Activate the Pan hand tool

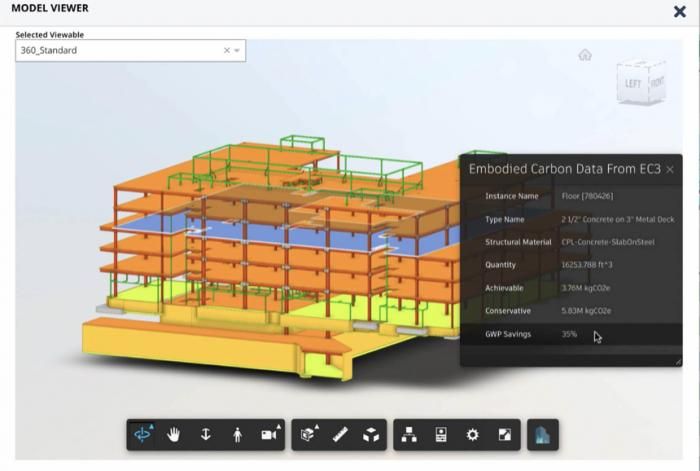[174, 434]
